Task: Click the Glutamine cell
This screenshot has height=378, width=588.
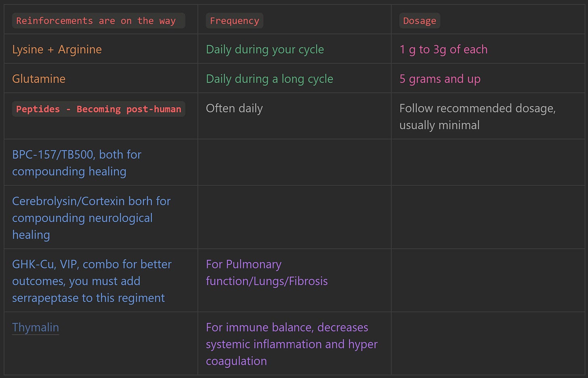Action: click(39, 79)
